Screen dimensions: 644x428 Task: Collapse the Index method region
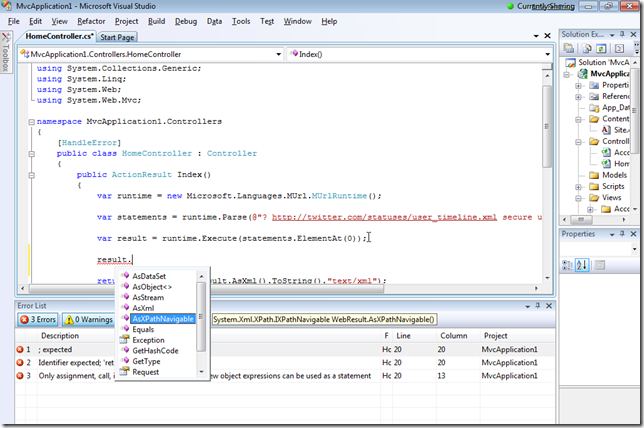point(32,175)
